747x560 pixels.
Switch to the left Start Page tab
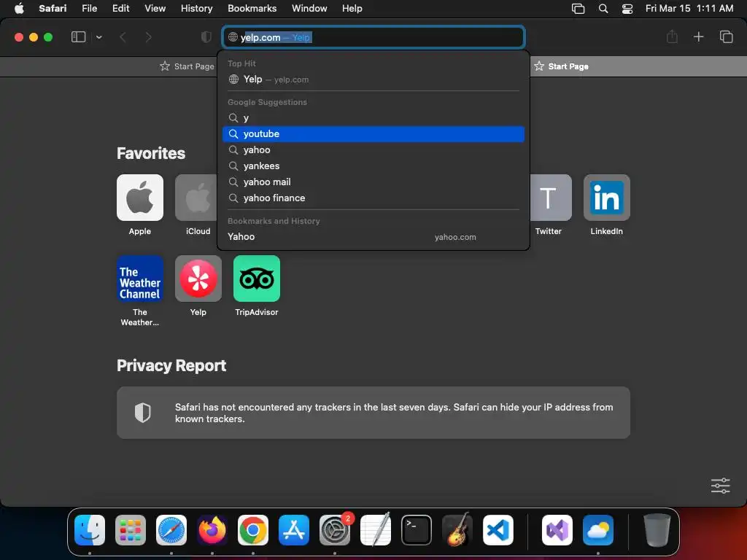point(187,66)
